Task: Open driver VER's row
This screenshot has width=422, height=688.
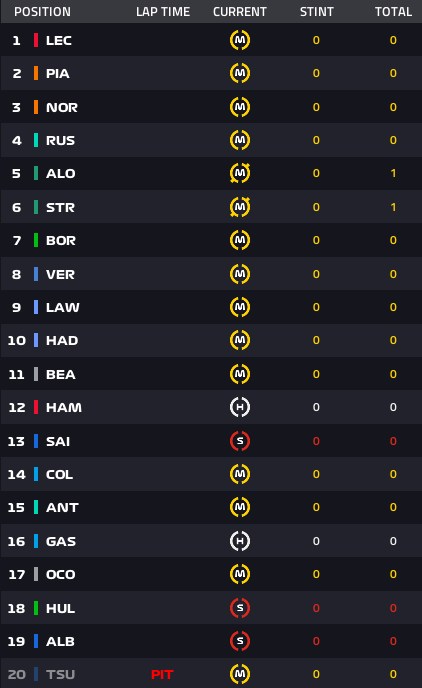Action: point(211,274)
